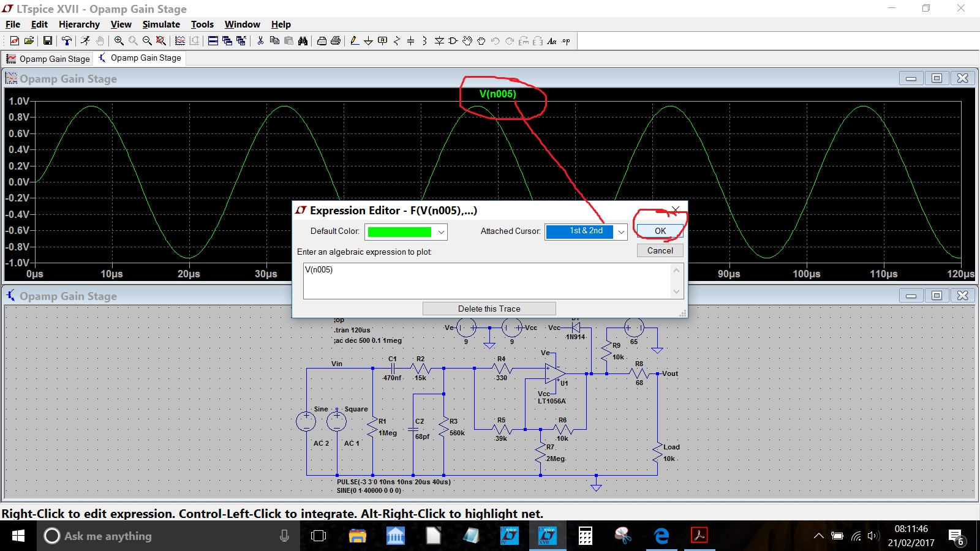
Task: Click the Find binoculars icon
Action: pos(303,41)
